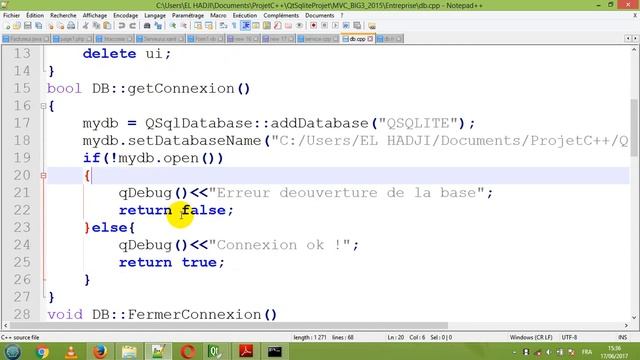Screen dimensions: 640x360
Task: Open Find using the binoculars icon
Action: (147, 26)
